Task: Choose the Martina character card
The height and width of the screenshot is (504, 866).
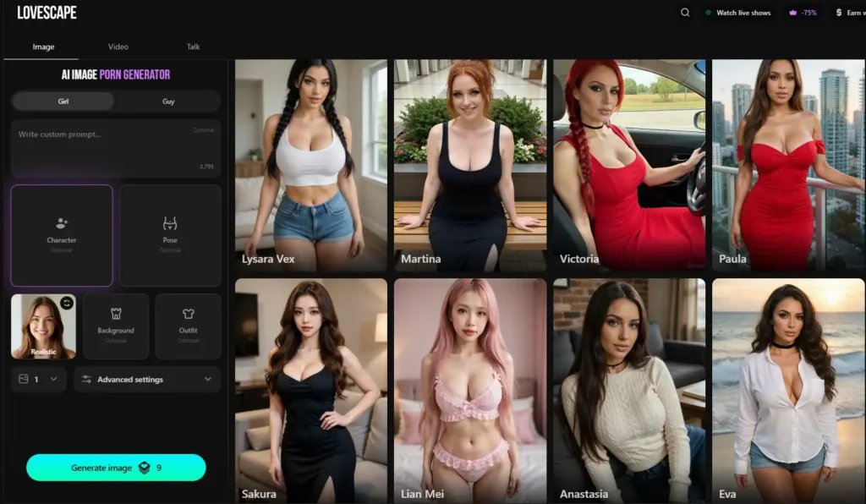Action: point(470,165)
